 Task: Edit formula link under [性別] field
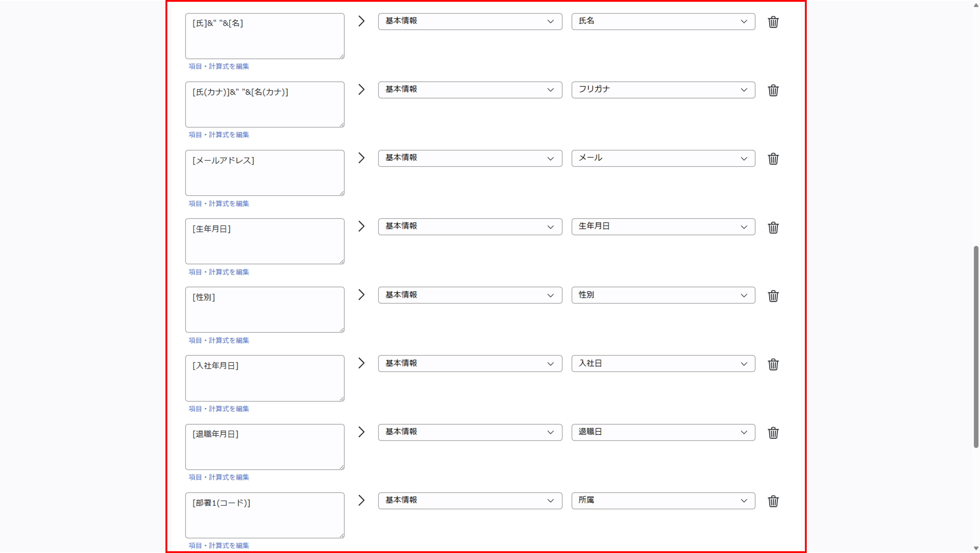coord(219,340)
